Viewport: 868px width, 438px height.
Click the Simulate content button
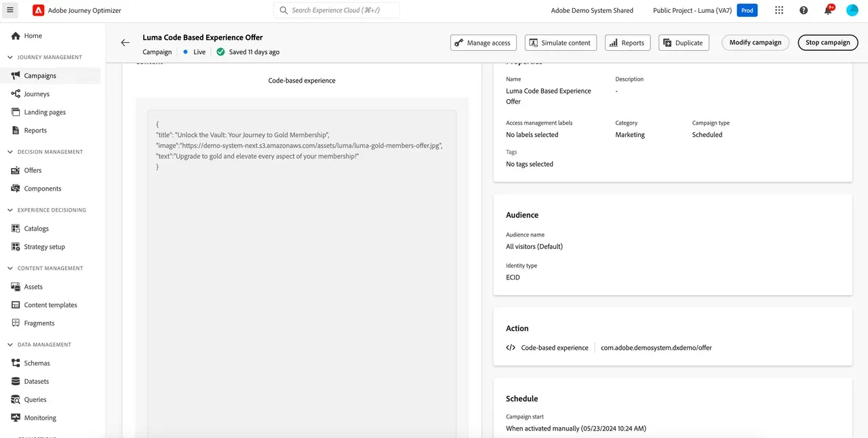[x=561, y=43]
